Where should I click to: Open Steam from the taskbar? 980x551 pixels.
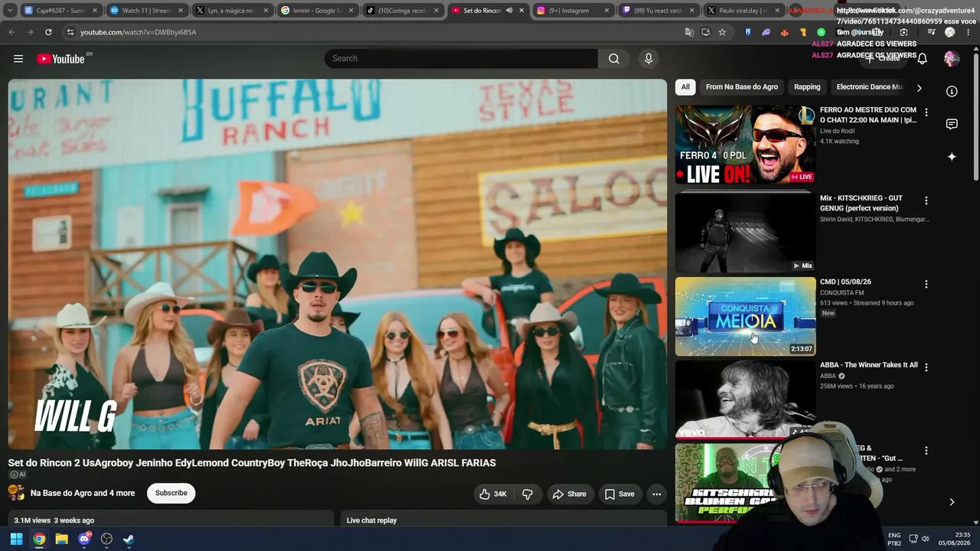[129, 539]
